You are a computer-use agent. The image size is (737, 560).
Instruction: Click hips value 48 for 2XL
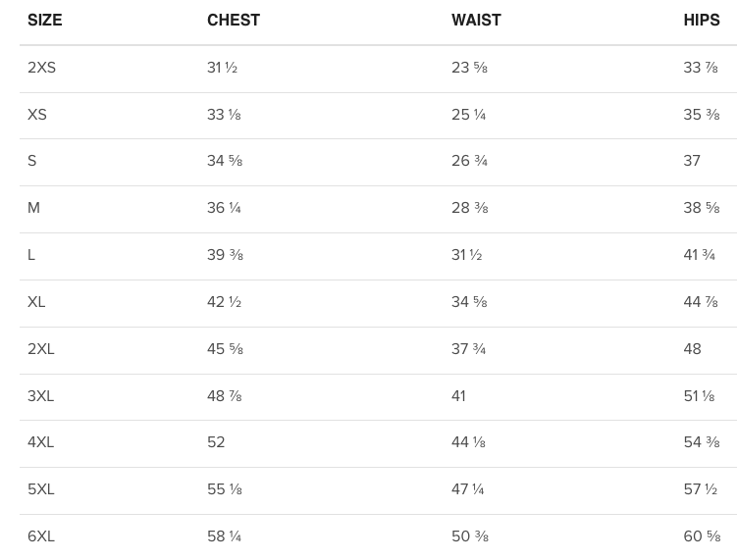point(692,349)
